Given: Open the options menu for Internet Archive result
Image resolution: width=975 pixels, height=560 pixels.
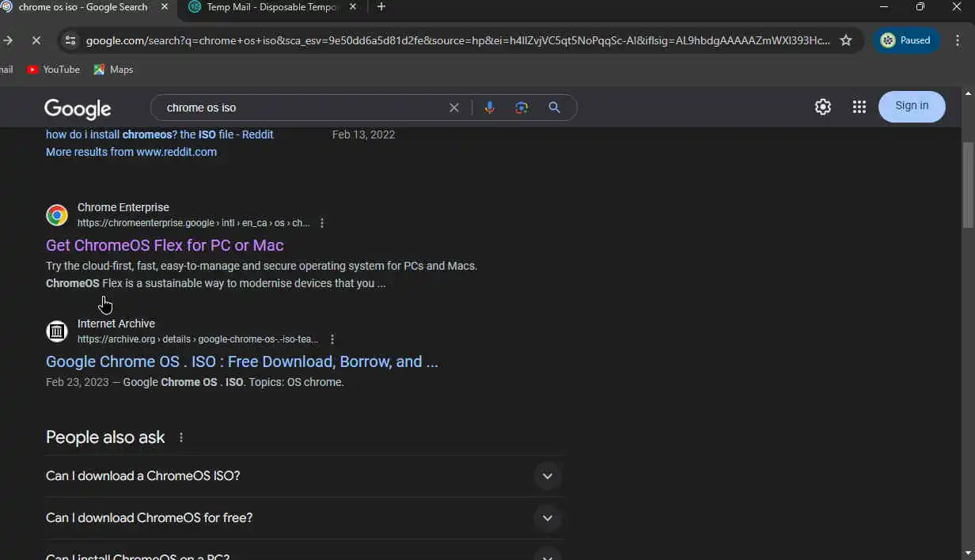Looking at the screenshot, I should [332, 339].
